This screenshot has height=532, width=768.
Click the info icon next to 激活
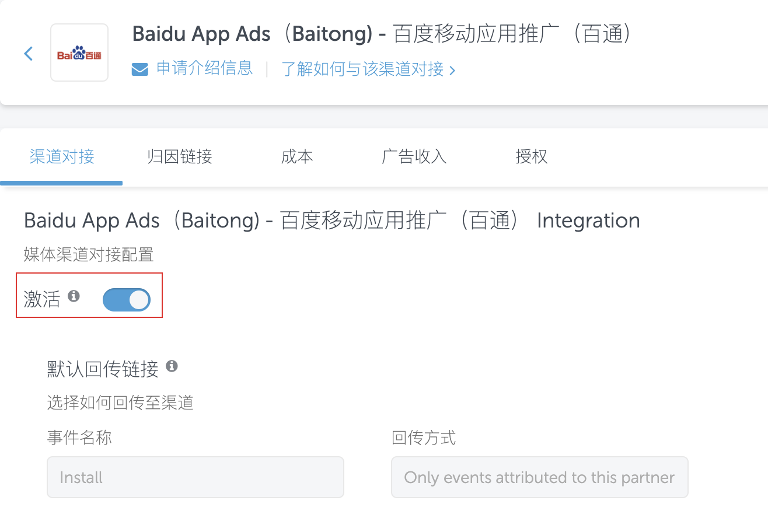click(74, 296)
